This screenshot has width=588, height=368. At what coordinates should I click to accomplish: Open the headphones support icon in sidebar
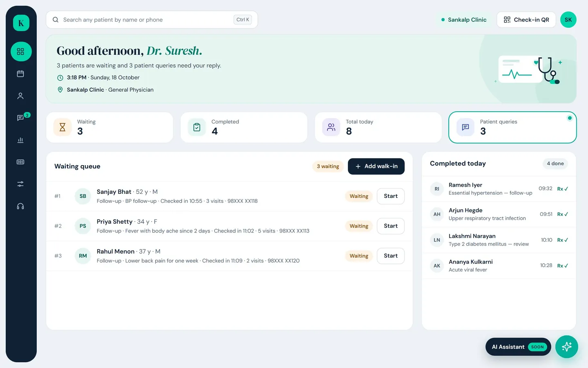click(20, 206)
